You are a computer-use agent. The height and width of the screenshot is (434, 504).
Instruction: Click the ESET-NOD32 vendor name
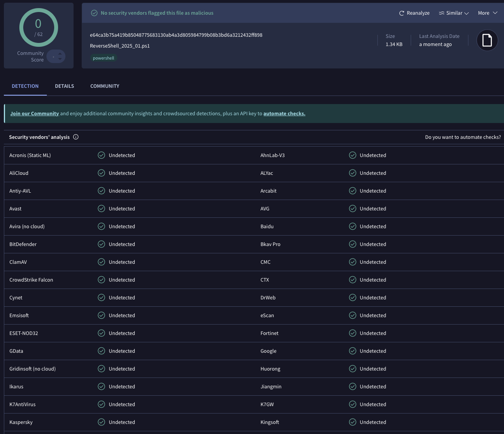tap(24, 333)
